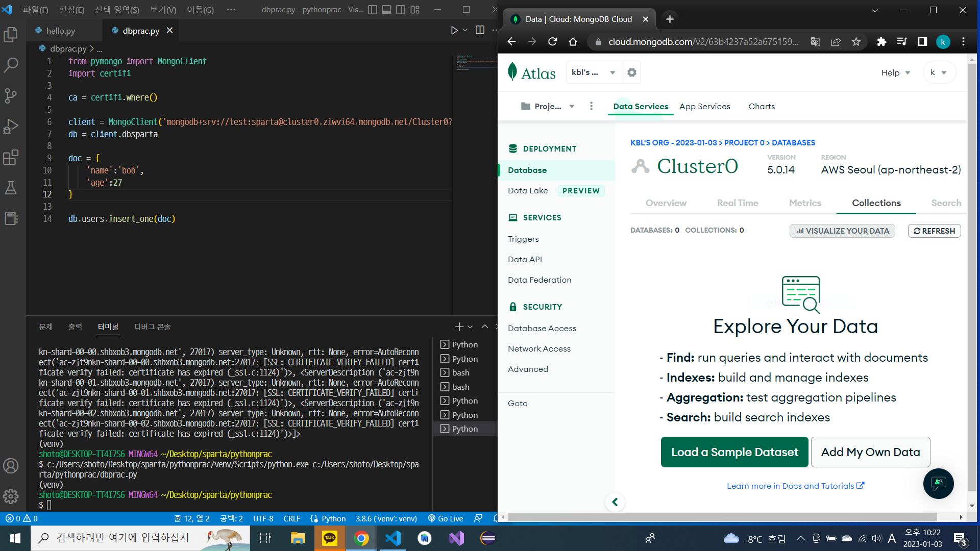Open the 터미널 panel tab
Viewport: 980px width, 551px height.
click(x=108, y=327)
